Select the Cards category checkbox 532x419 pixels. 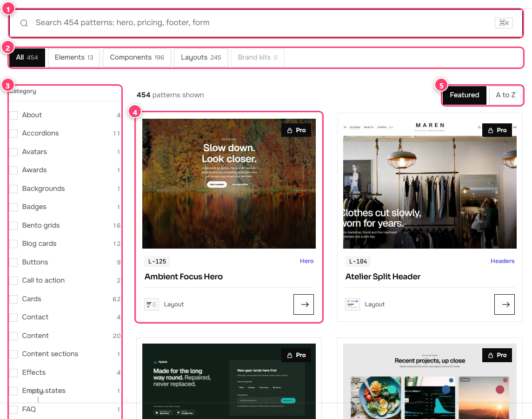pos(13,299)
